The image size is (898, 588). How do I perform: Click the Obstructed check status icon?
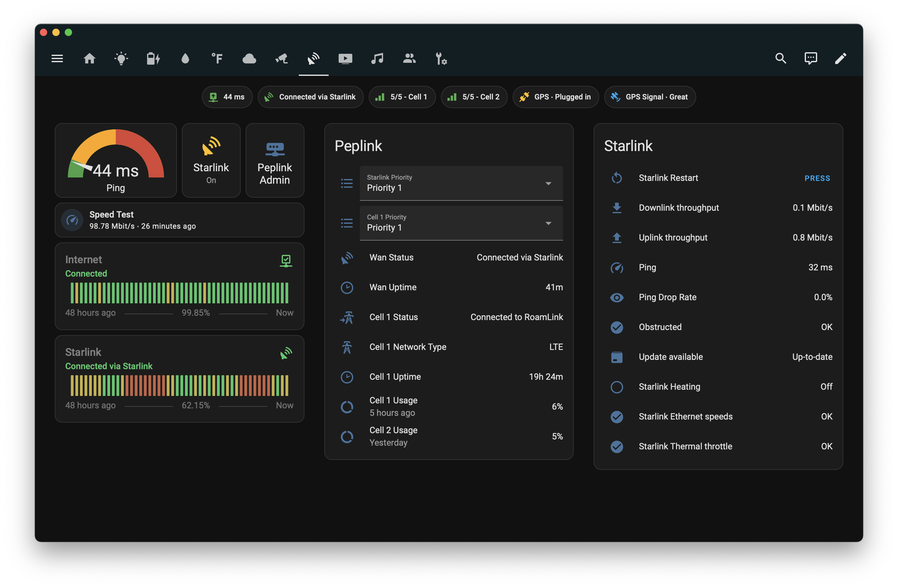coord(616,327)
